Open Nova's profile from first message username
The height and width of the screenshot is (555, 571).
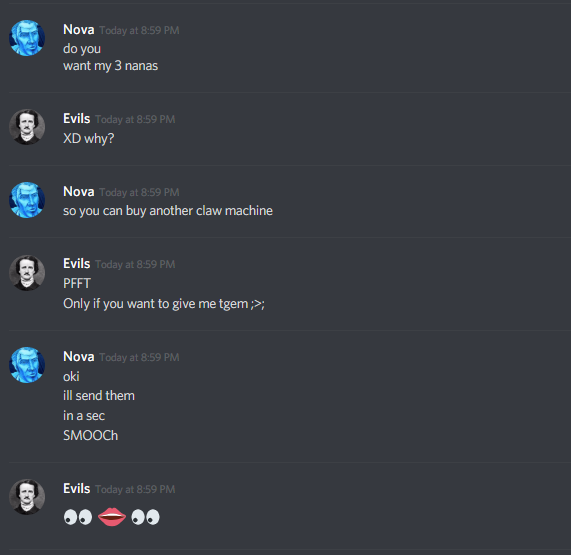click(x=79, y=29)
